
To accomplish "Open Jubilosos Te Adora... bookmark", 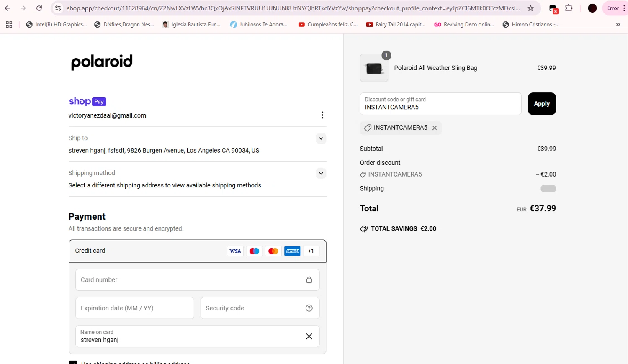I will point(259,25).
